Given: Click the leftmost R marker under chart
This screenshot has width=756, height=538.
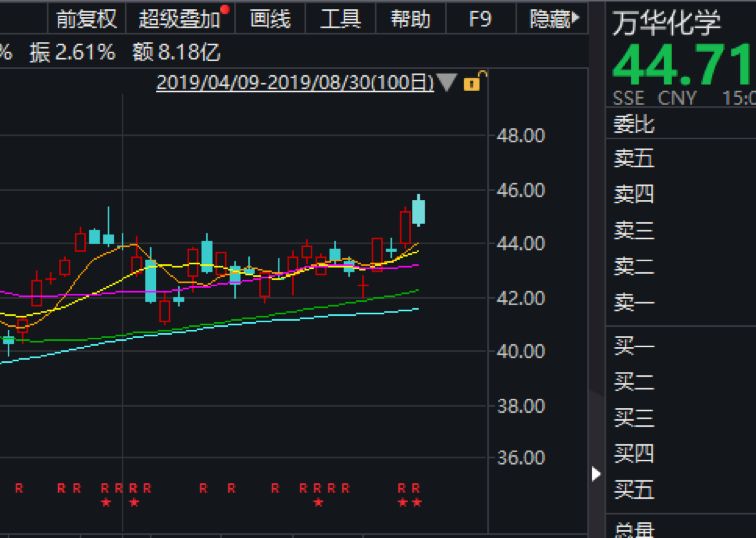Looking at the screenshot, I should [x=19, y=488].
